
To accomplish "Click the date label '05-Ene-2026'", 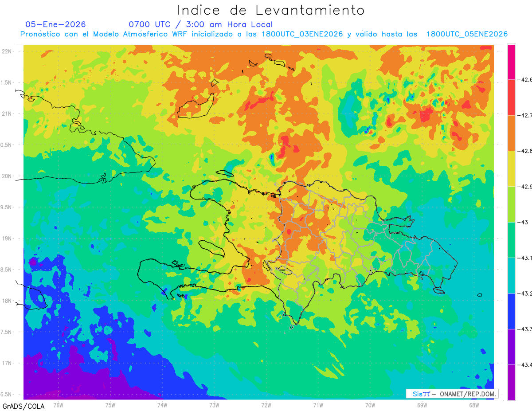I will pos(56,24).
